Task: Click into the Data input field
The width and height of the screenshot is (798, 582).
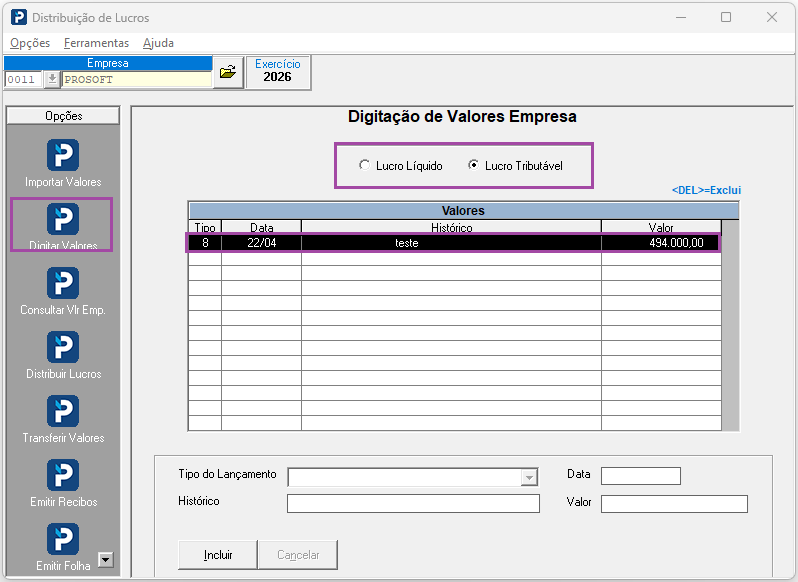Action: (641, 476)
